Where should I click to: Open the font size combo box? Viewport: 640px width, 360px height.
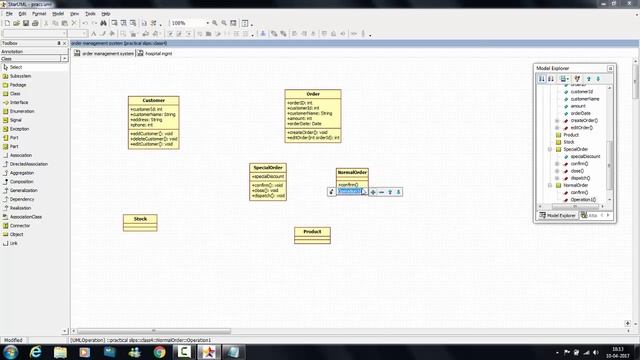84,34
